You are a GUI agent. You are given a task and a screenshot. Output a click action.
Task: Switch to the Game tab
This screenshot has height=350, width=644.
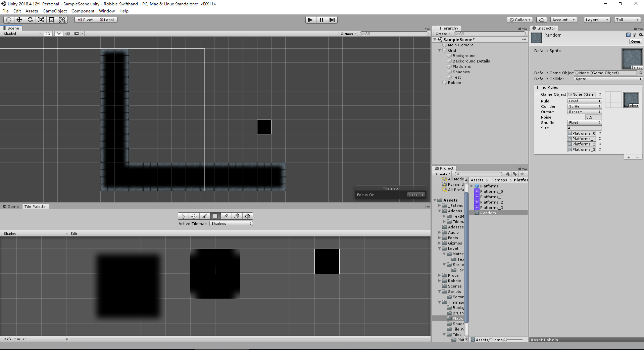11,207
